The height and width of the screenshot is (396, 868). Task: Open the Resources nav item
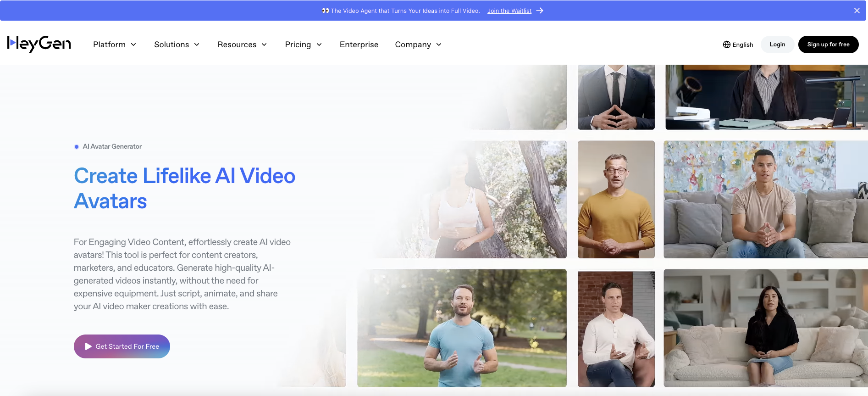[x=242, y=45]
